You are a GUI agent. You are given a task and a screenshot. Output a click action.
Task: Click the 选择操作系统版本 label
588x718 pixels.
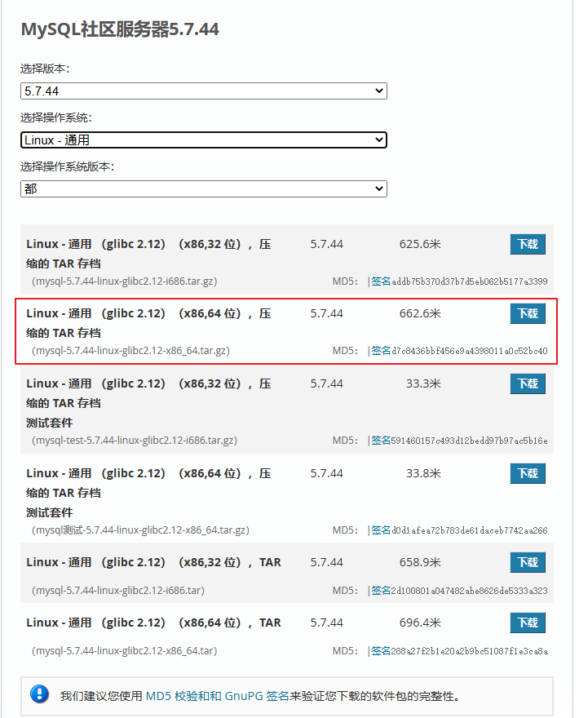tap(67, 166)
